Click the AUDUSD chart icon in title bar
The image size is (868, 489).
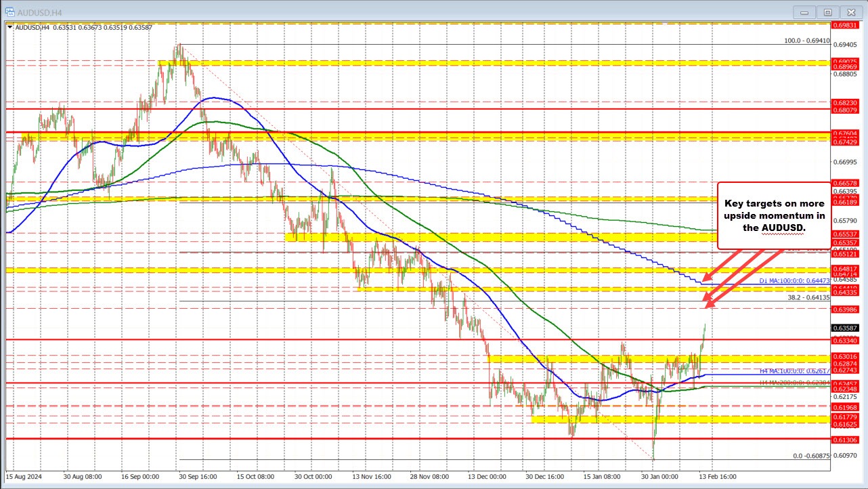point(10,12)
